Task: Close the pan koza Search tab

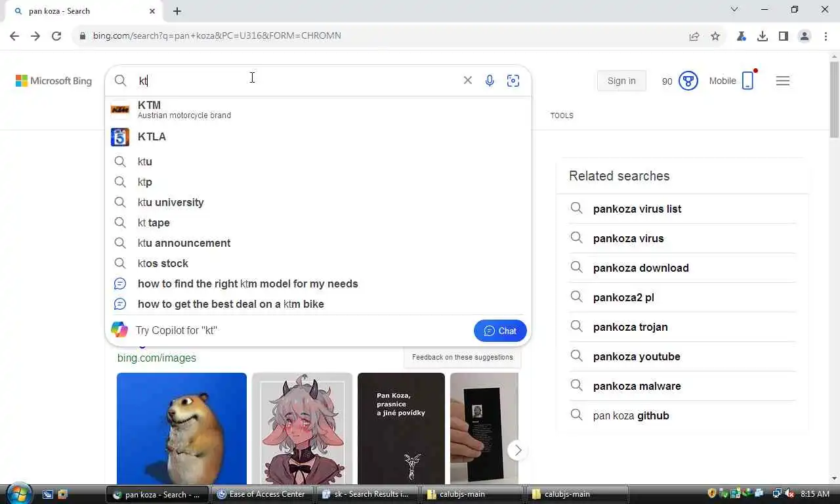Action: tap(152, 10)
